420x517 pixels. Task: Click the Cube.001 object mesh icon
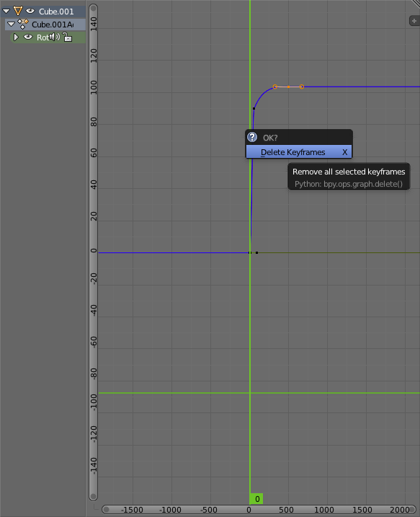pyautogui.click(x=18, y=12)
